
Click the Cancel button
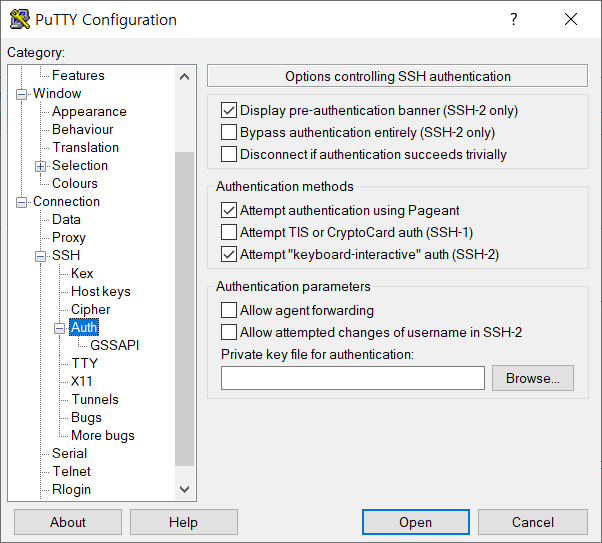click(x=533, y=522)
